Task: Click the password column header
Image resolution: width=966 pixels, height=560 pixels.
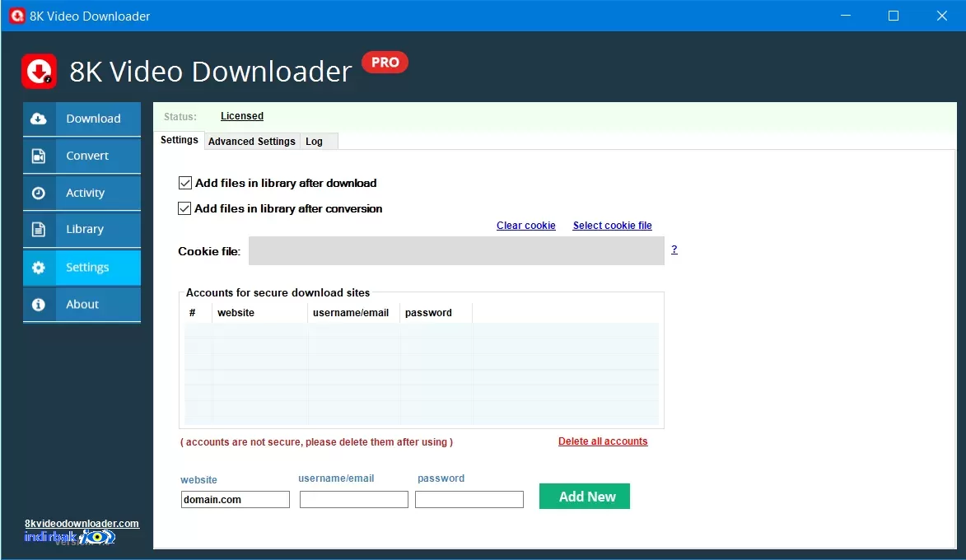Action: (x=436, y=313)
